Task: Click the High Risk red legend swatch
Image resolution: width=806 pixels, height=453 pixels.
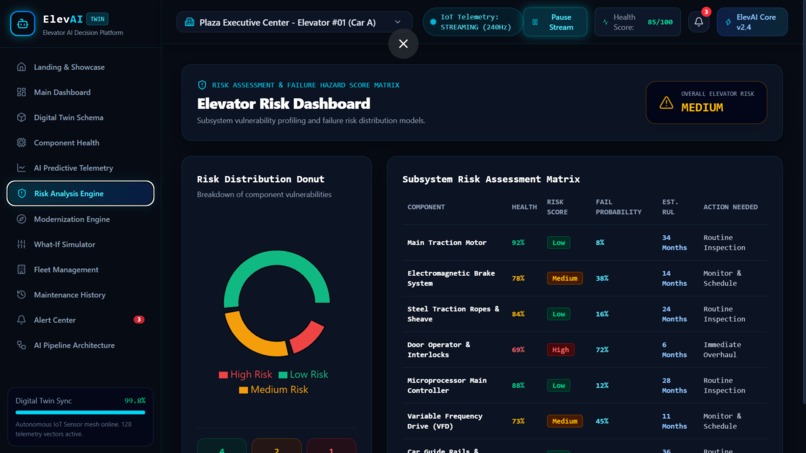Action: point(223,375)
